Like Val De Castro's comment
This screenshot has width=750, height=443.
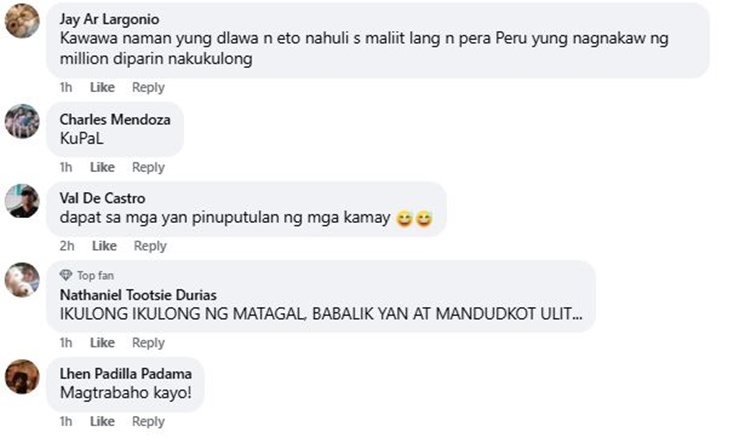(104, 245)
